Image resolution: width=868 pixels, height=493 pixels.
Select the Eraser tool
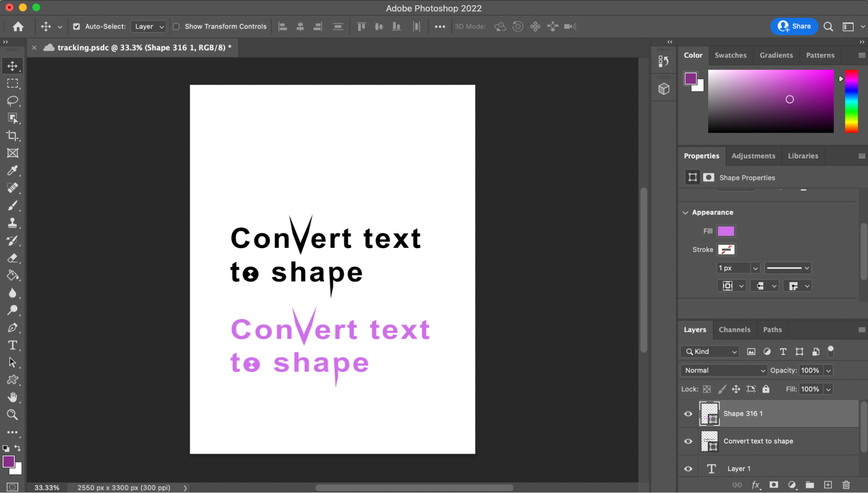point(12,258)
